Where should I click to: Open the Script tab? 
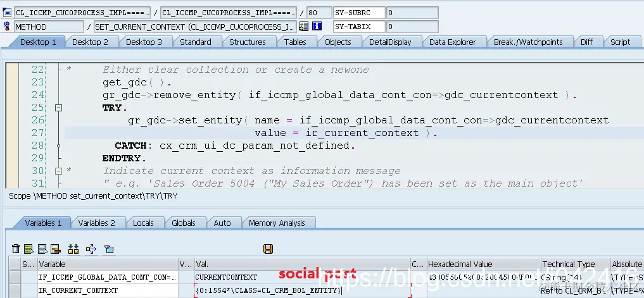(x=620, y=42)
